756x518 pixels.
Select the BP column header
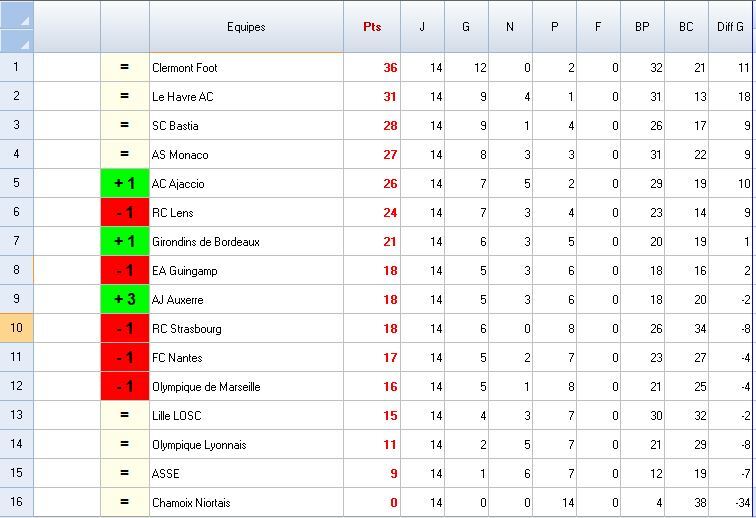tap(642, 27)
